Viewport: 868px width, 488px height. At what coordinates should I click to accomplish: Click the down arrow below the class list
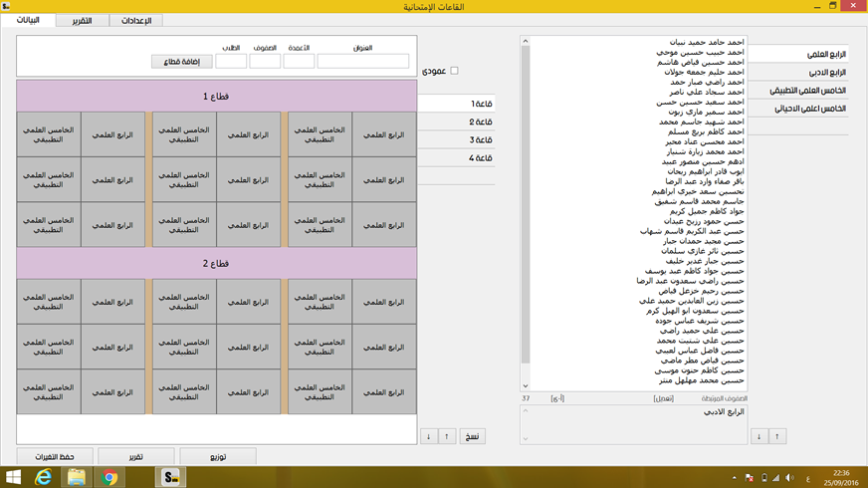(759, 436)
